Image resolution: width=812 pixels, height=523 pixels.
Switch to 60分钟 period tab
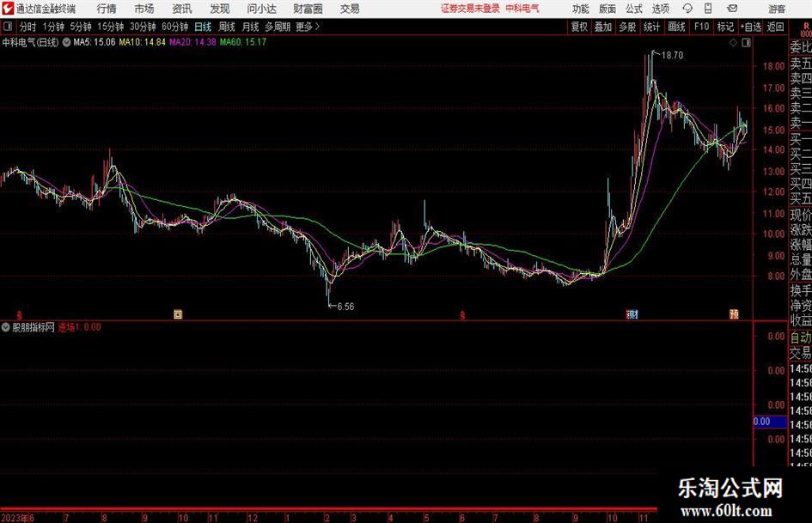pos(175,27)
